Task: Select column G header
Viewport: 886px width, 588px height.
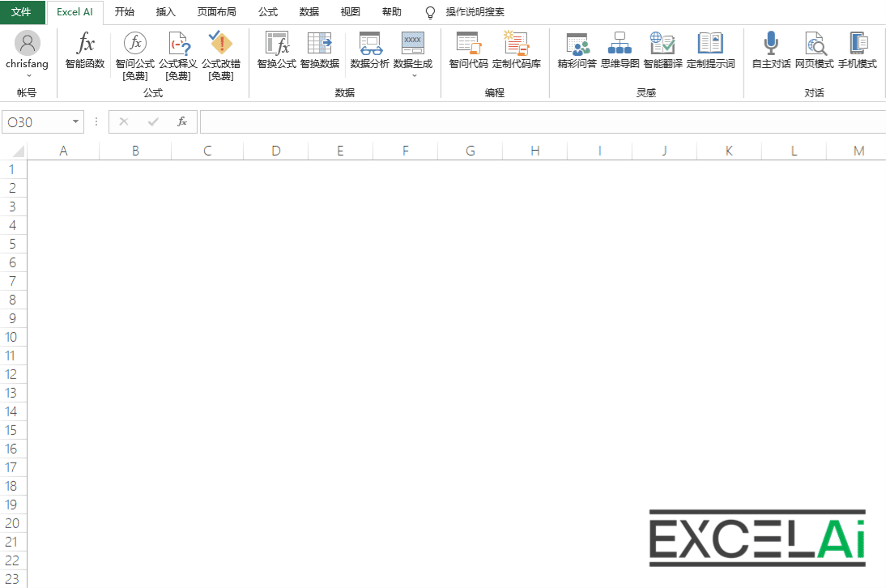Action: 470,151
